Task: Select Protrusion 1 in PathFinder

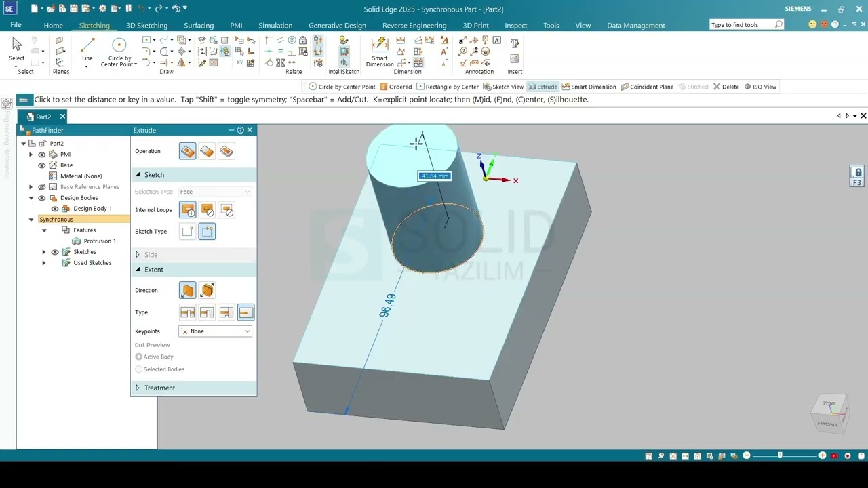Action: pyautogui.click(x=100, y=241)
